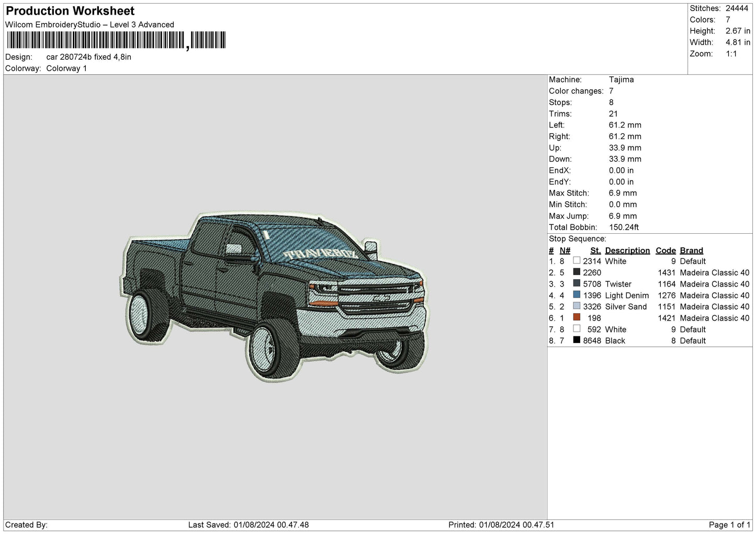The height and width of the screenshot is (534, 756).
Task: Click the 'N#' column header
Action: coord(565,251)
